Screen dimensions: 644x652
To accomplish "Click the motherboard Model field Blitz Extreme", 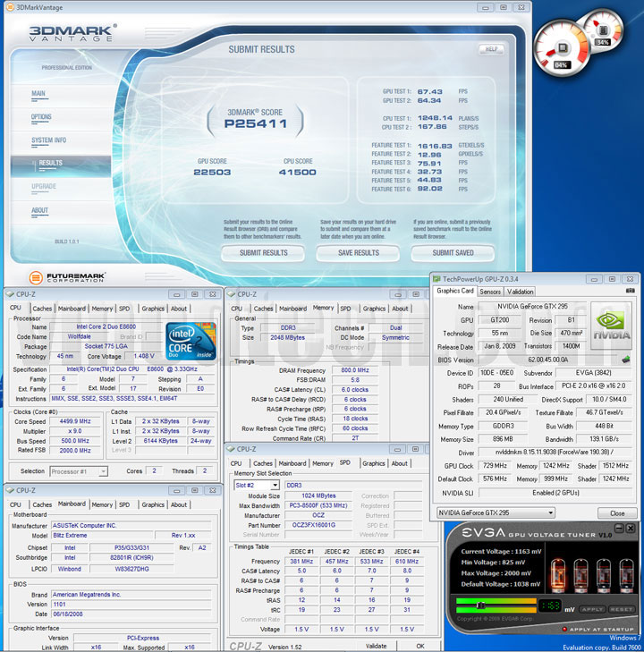I will [102, 536].
